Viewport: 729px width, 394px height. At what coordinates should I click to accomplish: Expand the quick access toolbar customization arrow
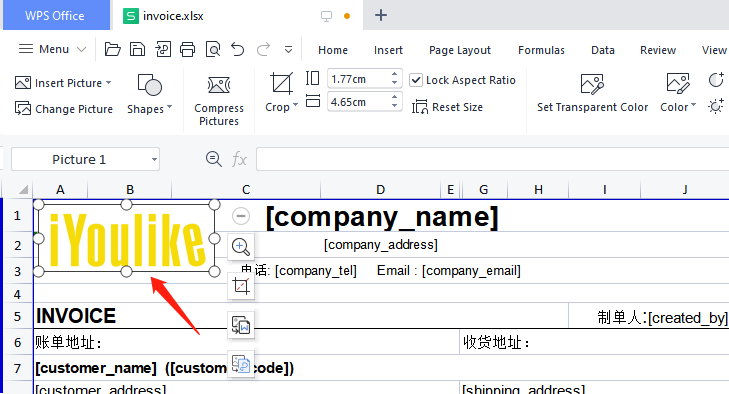(x=288, y=49)
